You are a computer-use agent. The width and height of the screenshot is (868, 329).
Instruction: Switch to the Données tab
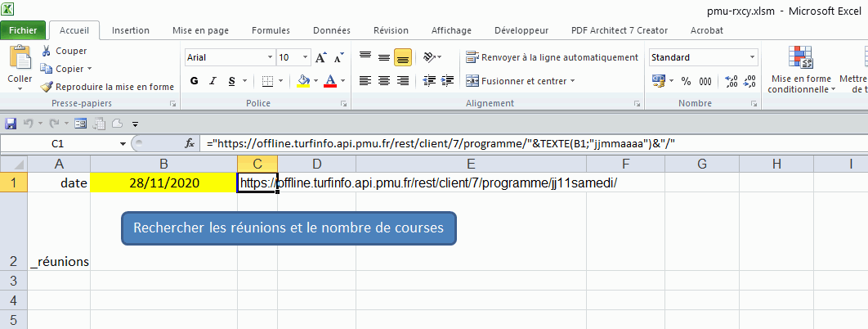[332, 30]
